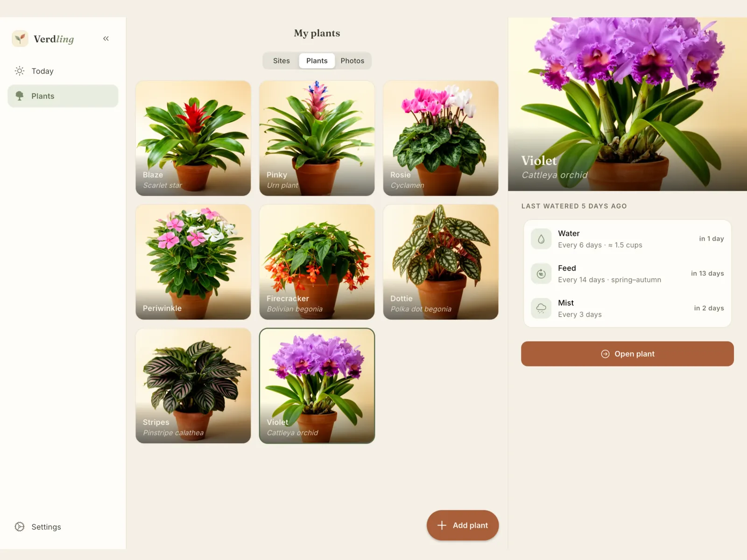Click the arrow circle icon in Open plant

point(605,354)
